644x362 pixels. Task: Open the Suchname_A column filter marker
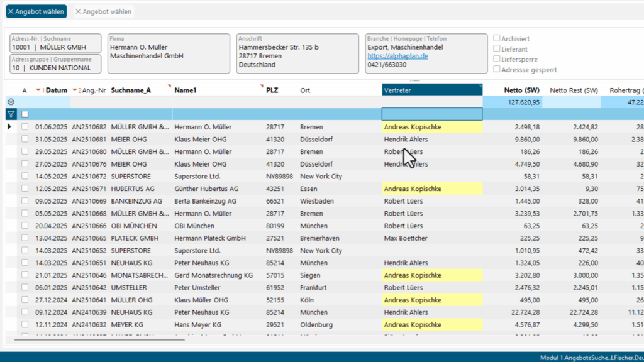(x=169, y=85)
